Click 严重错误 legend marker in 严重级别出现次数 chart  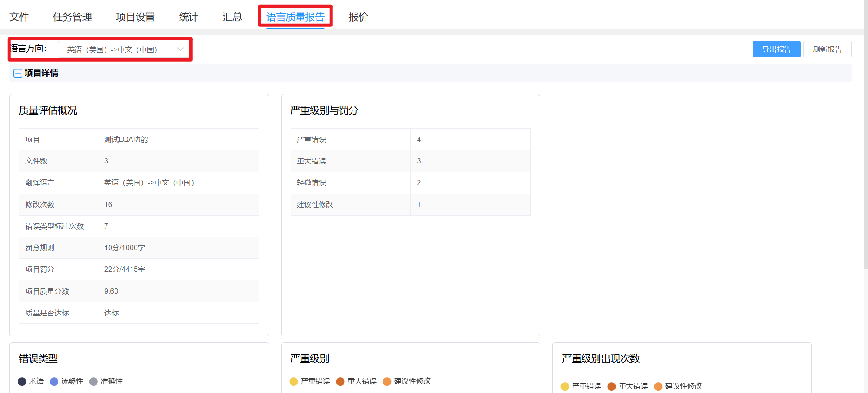565,386
